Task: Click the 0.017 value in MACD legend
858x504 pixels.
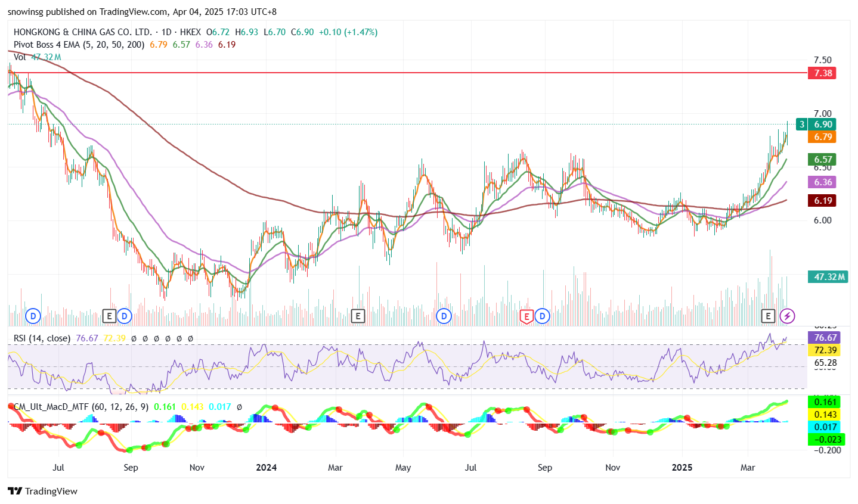Action: [220, 407]
